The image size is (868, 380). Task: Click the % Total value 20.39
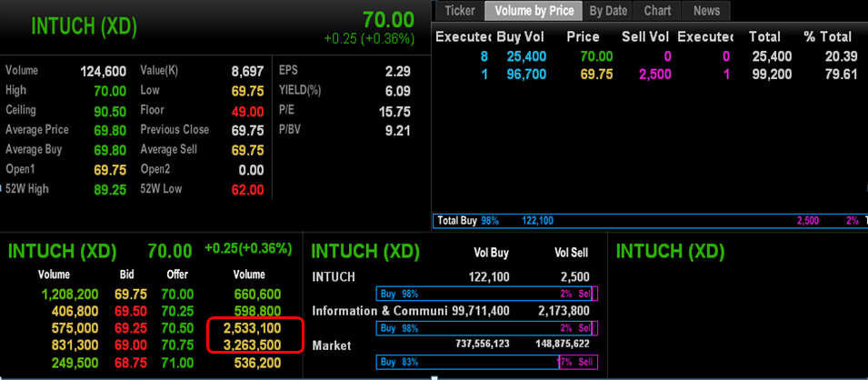coord(842,56)
